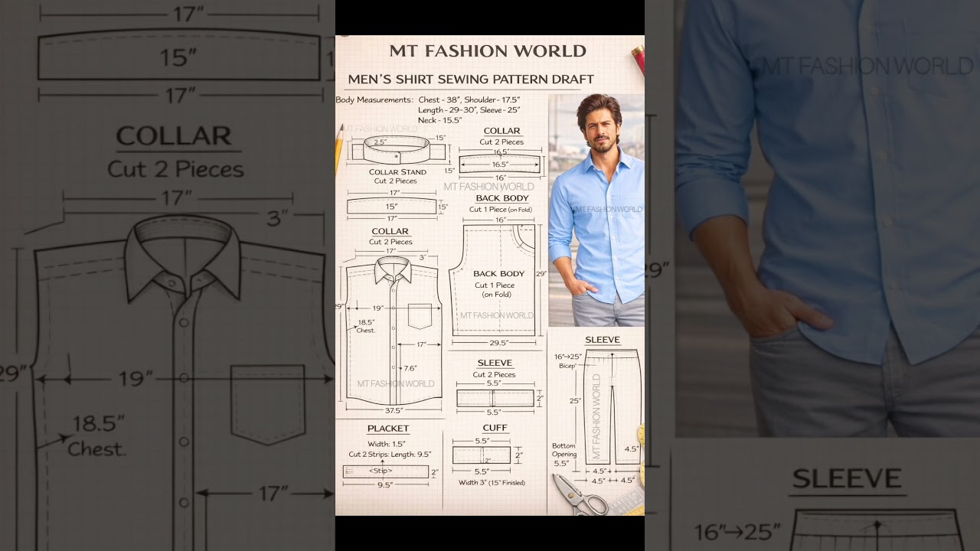Click large blurred 'SLEEVE' heading in right background
The image size is (980, 551).
pyautogui.click(x=848, y=479)
